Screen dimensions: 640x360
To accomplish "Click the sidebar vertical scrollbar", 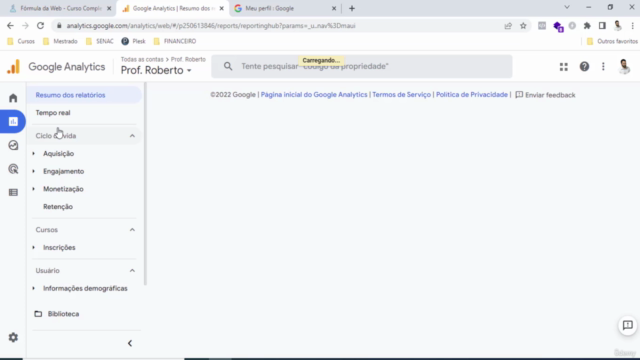I will pos(145,184).
